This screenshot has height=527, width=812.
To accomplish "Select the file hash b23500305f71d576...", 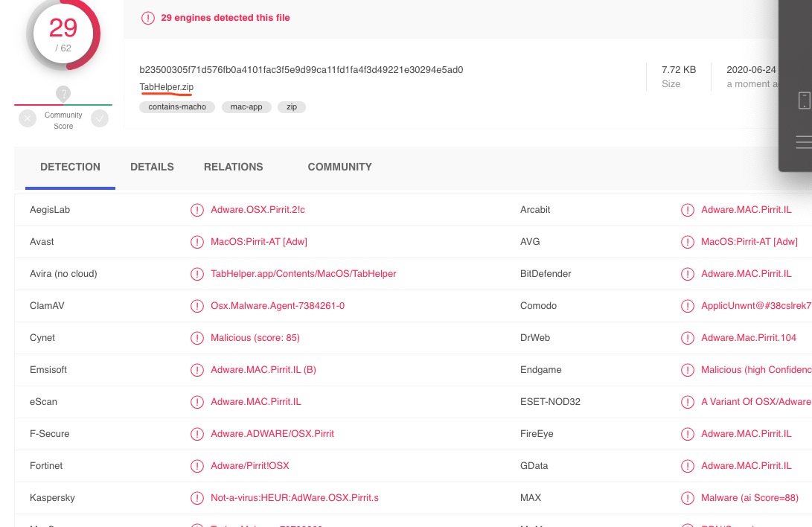I will click(301, 70).
